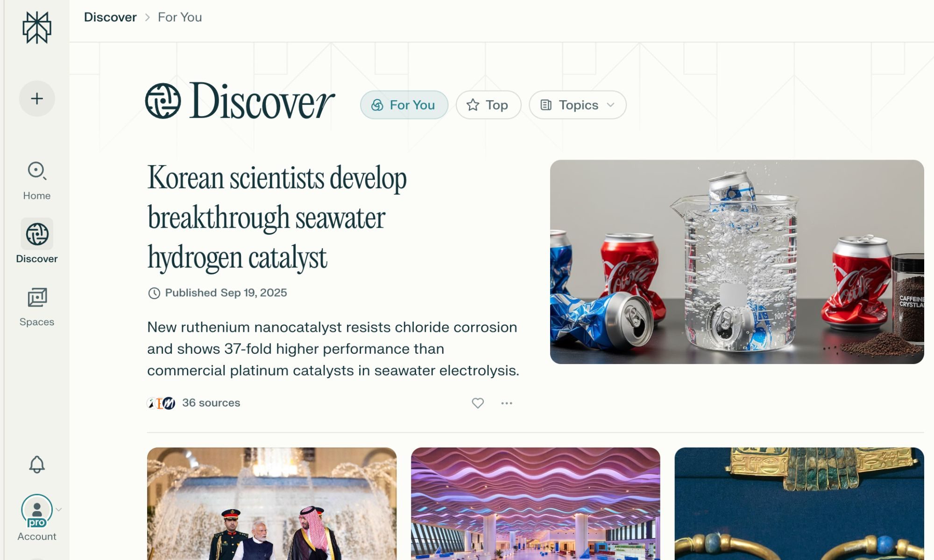Click the For You breadcrumb
This screenshot has width=934, height=560.
180,17
